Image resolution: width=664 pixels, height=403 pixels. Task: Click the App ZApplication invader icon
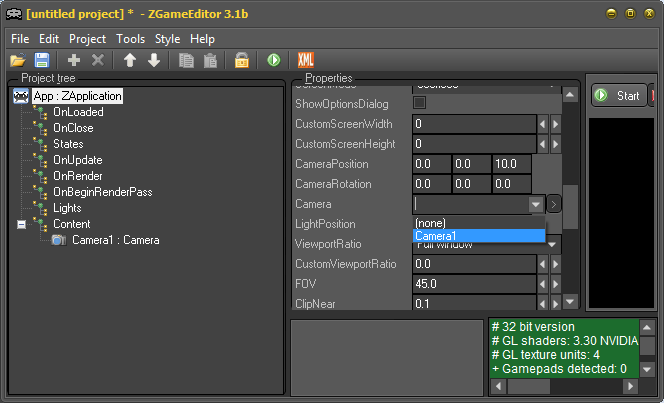pyautogui.click(x=21, y=96)
